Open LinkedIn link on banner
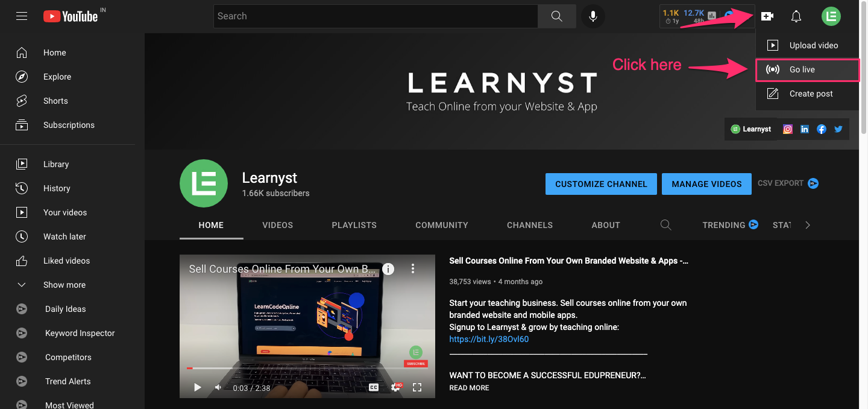The width and height of the screenshot is (868, 409). (x=805, y=129)
